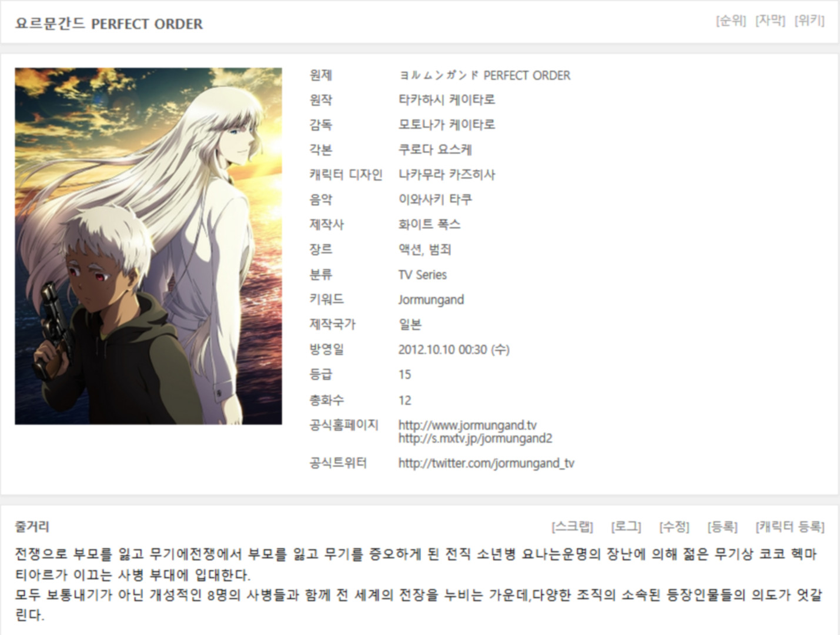Click the 제작사 field label
The height and width of the screenshot is (635, 840).
pos(327,224)
